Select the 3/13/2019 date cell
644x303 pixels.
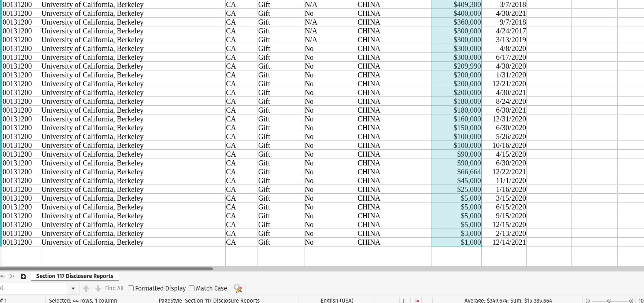coord(504,40)
